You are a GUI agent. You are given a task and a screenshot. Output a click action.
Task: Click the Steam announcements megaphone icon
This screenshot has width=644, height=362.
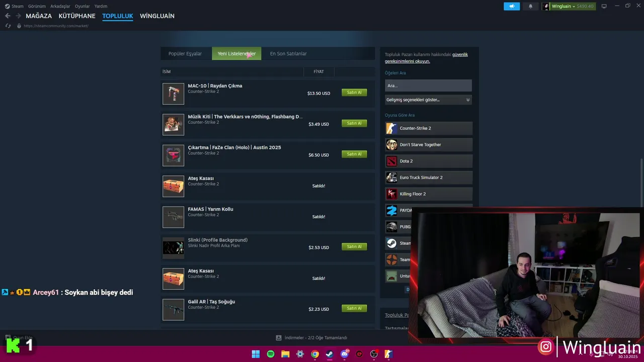click(512, 6)
